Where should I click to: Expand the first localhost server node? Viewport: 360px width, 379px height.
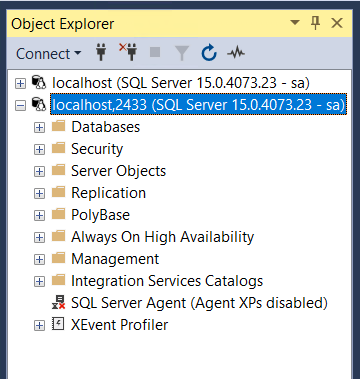click(x=20, y=84)
